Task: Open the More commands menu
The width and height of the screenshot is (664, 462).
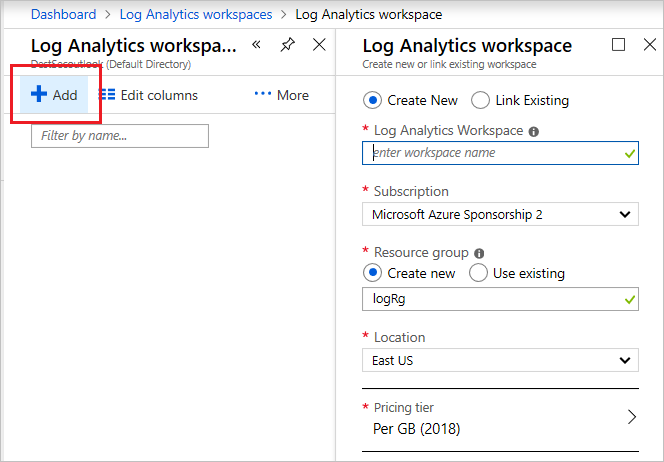Action: tap(282, 95)
